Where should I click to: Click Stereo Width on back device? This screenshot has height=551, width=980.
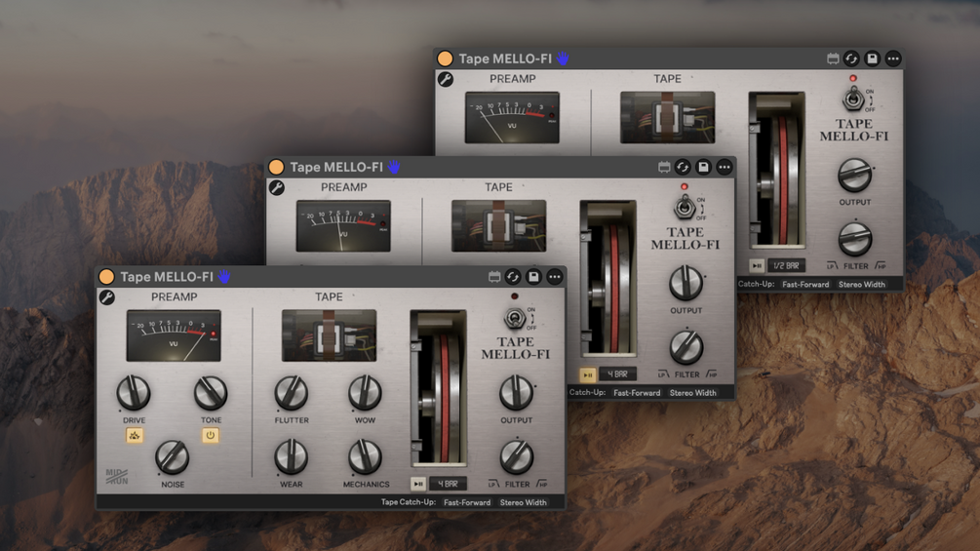click(x=861, y=284)
